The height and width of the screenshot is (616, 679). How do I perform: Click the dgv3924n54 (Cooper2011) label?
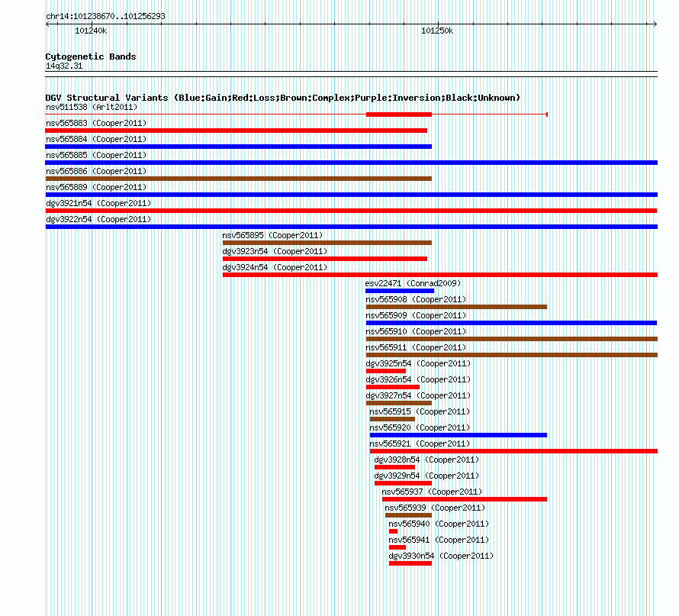point(275,267)
